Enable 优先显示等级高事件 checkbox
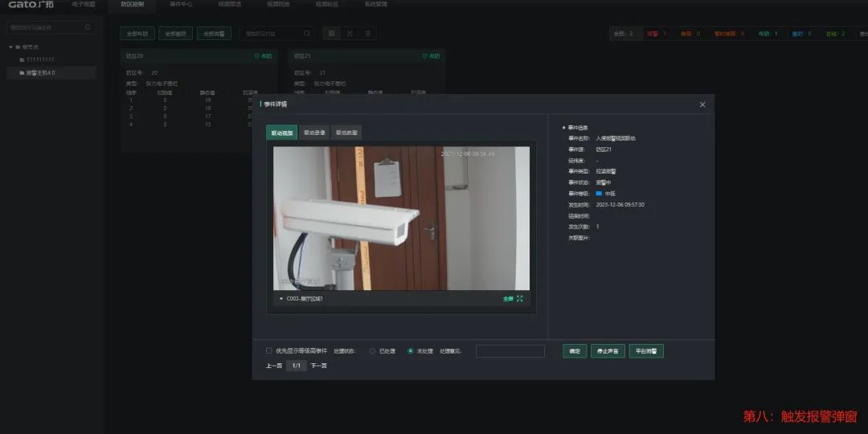The image size is (868, 434). [269, 350]
